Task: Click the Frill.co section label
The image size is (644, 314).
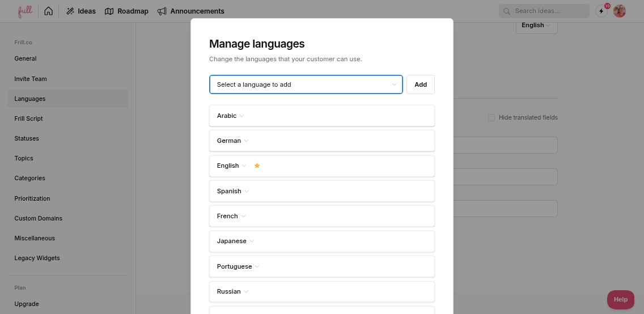Action: 23,43
